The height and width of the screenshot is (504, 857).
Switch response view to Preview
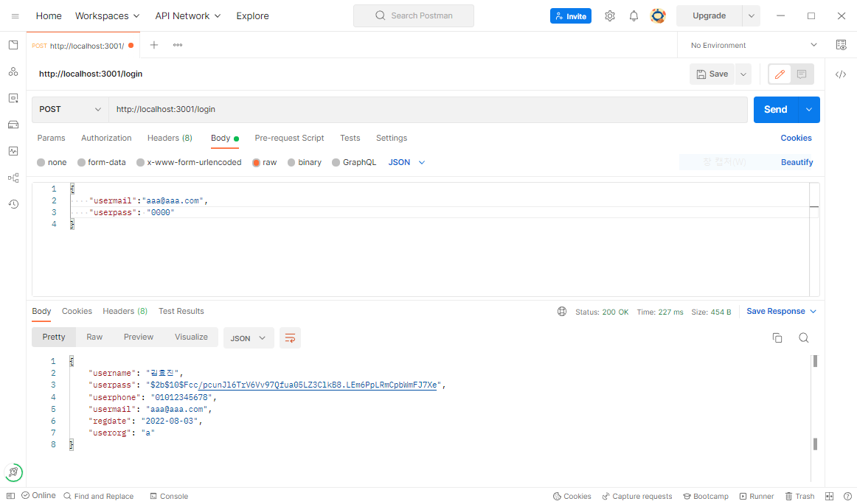pos(138,337)
